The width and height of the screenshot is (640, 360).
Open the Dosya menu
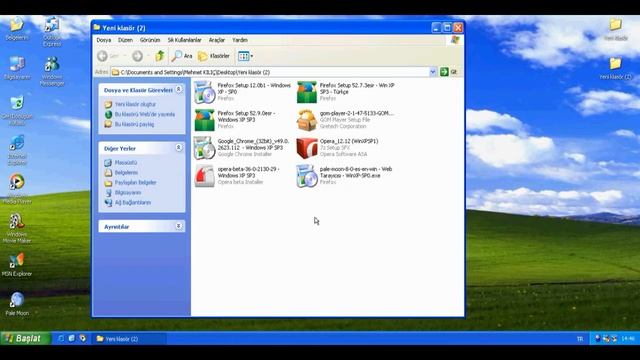coord(104,40)
